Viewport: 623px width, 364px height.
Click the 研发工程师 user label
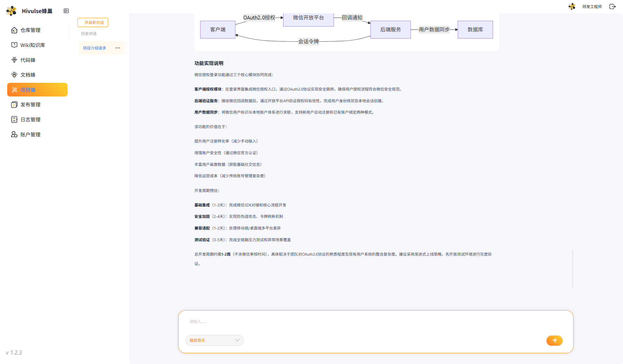click(592, 7)
